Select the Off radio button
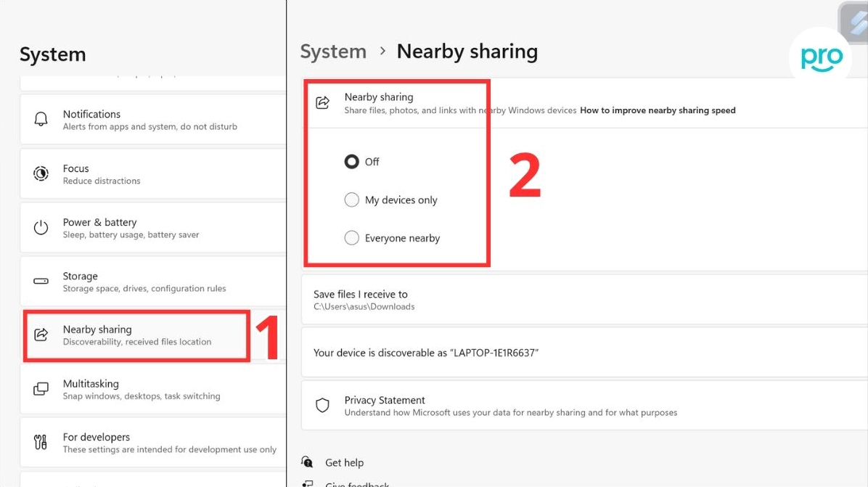868x487 pixels. [351, 161]
